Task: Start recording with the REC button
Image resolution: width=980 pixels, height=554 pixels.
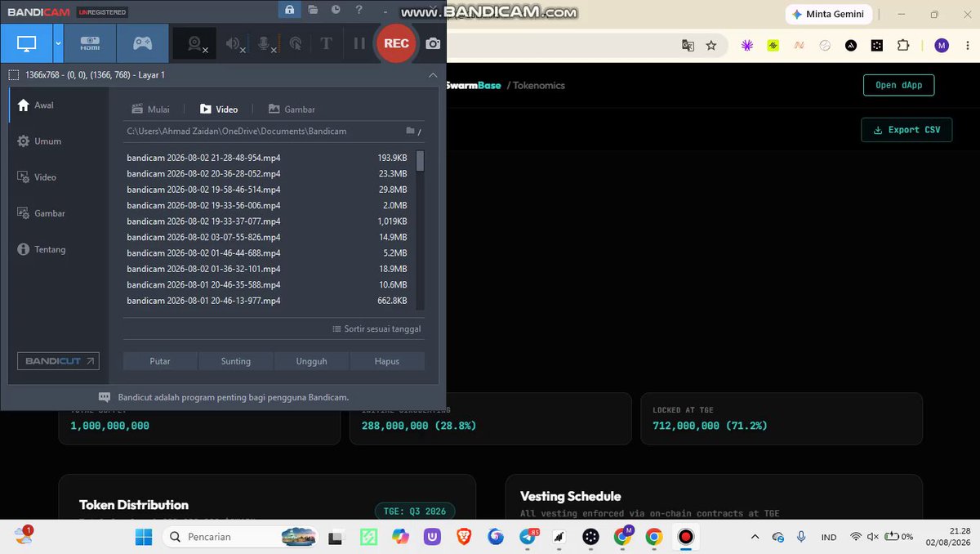Action: click(x=396, y=43)
